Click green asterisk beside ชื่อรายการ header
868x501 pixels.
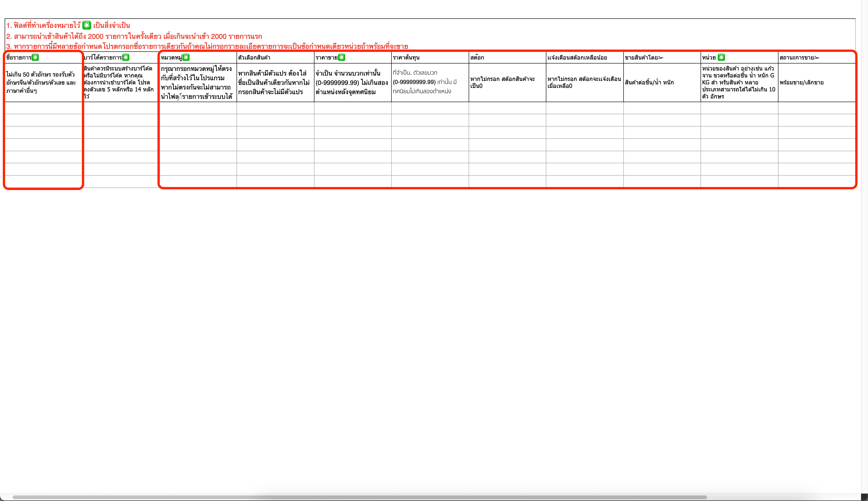[x=35, y=57]
